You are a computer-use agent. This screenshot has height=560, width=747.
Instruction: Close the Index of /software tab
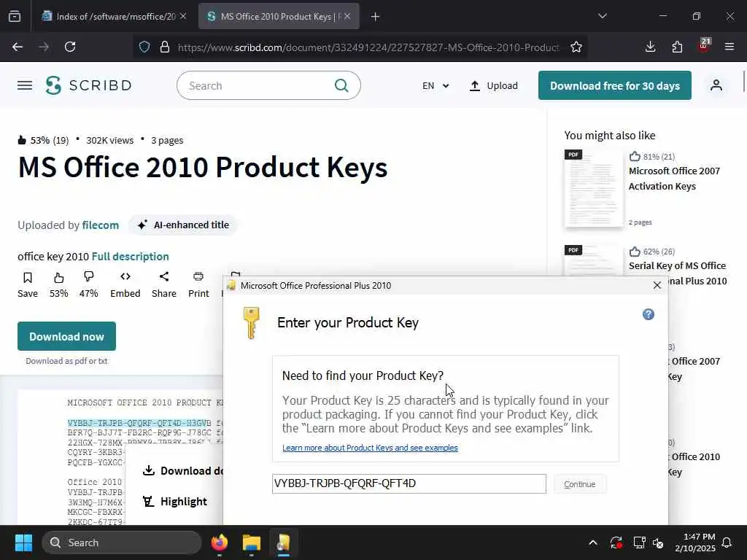coord(183,17)
